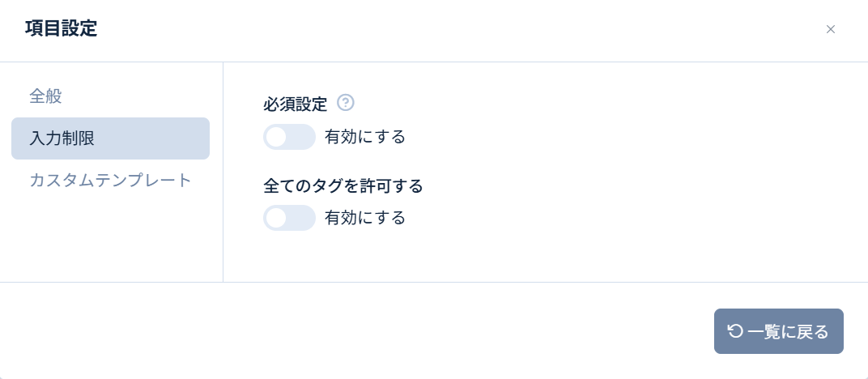This screenshot has height=379, width=868.
Task: Enable the 必須設定 toggle switch
Action: click(x=289, y=137)
